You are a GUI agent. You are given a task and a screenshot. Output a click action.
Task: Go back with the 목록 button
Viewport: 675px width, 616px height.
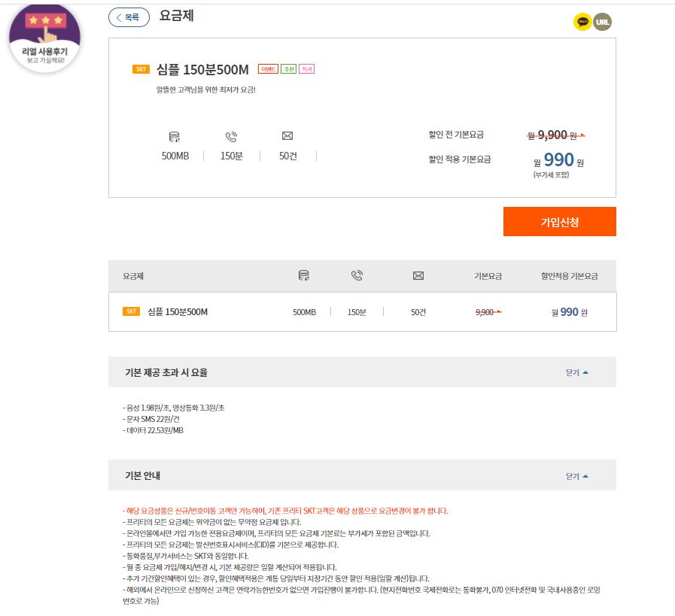point(129,17)
